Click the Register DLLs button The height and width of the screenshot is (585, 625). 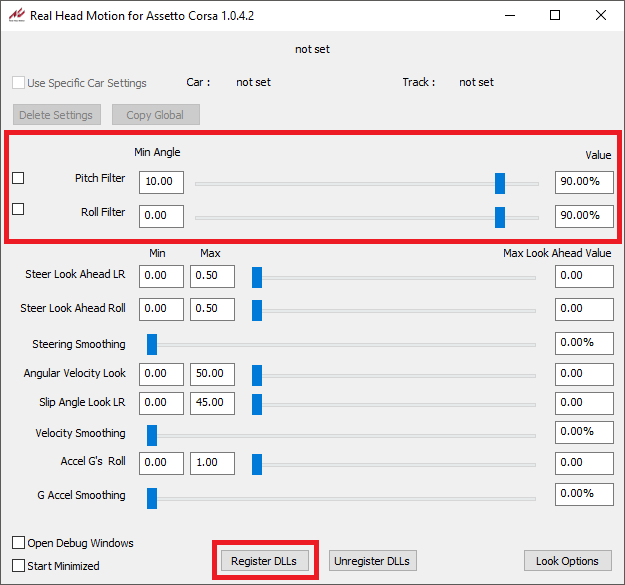pyautogui.click(x=264, y=561)
